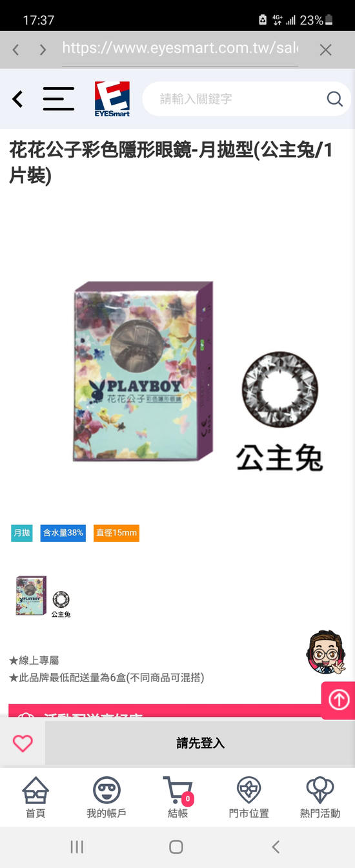Open the customer service avatar chat

[x=325, y=653]
